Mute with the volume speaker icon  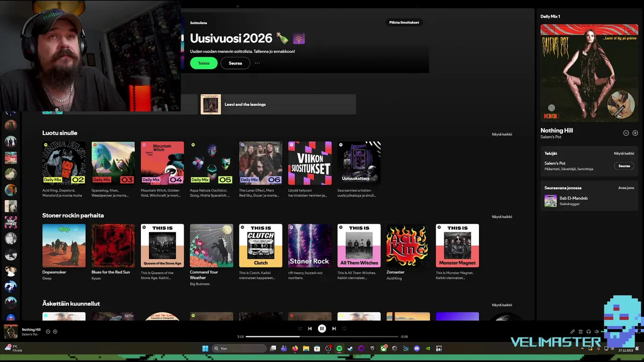597,332
